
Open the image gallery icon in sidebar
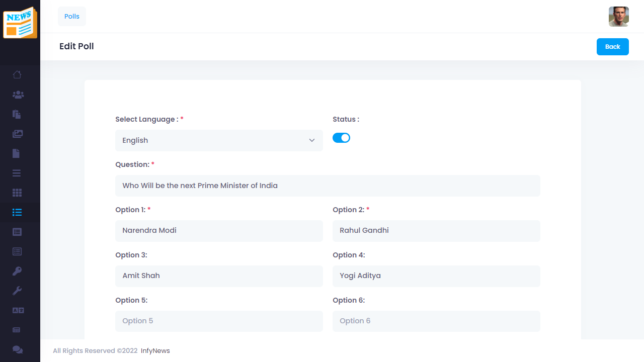tap(18, 134)
